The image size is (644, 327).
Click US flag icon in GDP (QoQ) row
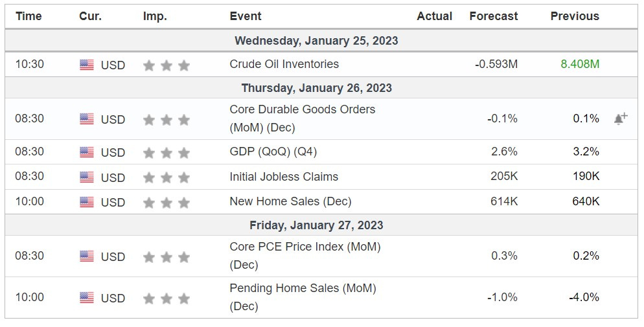[x=87, y=152]
